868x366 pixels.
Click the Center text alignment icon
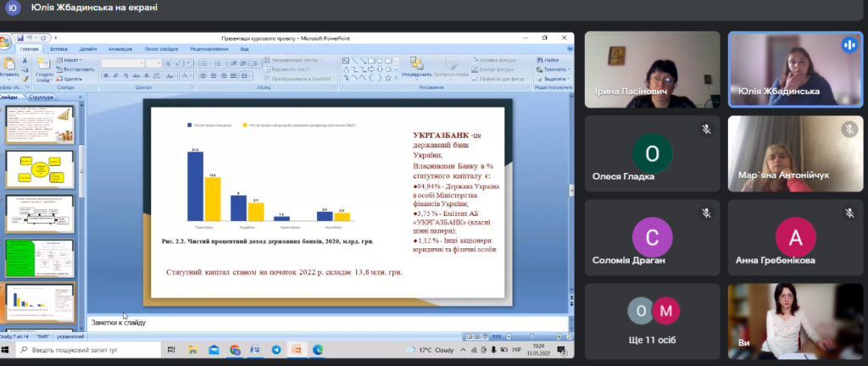point(213,75)
